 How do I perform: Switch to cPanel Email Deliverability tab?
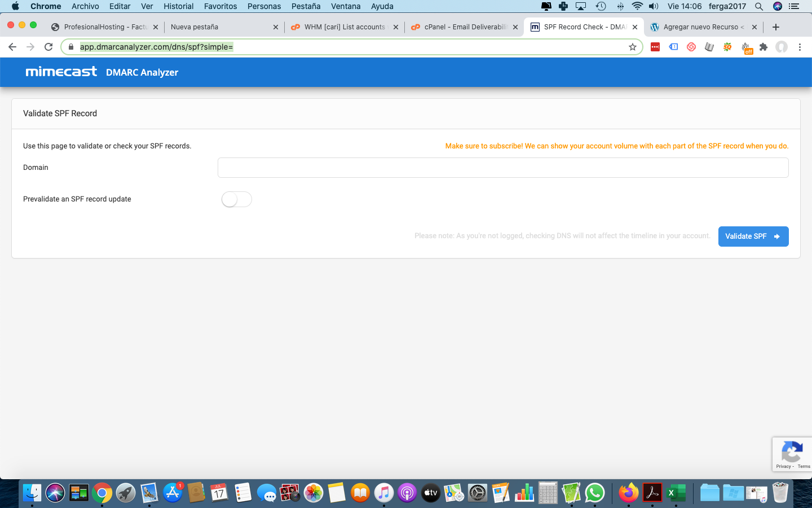tap(465, 27)
